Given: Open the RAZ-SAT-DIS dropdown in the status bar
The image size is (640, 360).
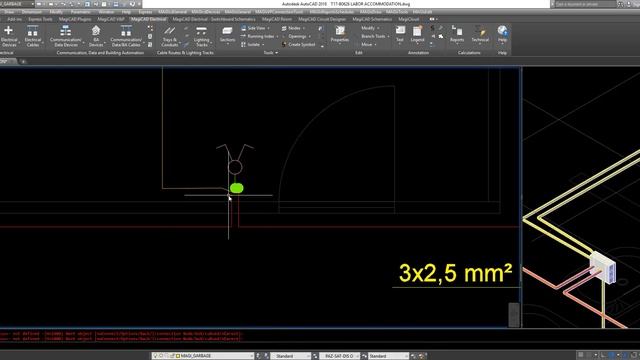Looking at the screenshot, I should tap(339, 356).
